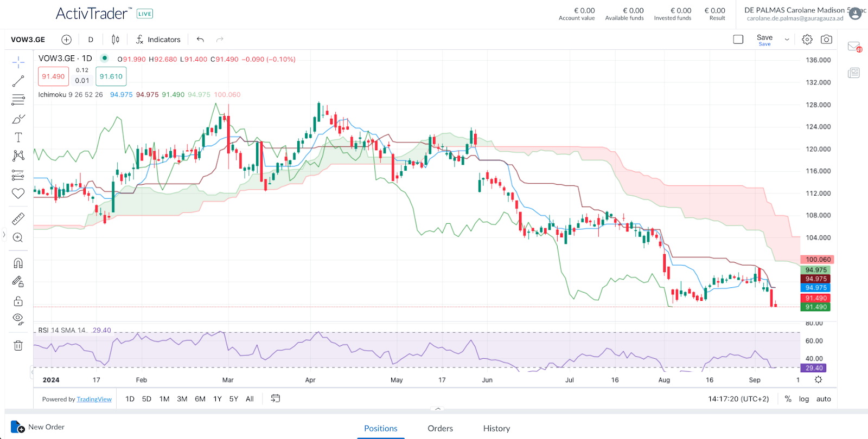Switch to the Orders tab
Viewport: 868px width, 439px height.
point(440,428)
